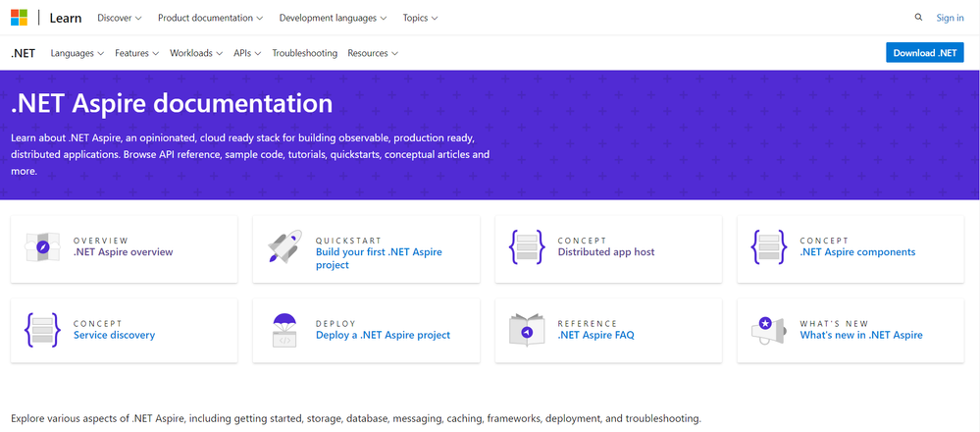Viewport: 980px width, 432px height.
Task: Click the braces icon beside Distributed app host
Action: tap(527, 246)
